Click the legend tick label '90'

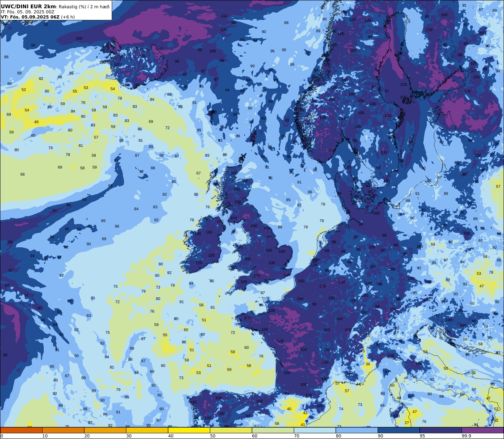click(380, 436)
